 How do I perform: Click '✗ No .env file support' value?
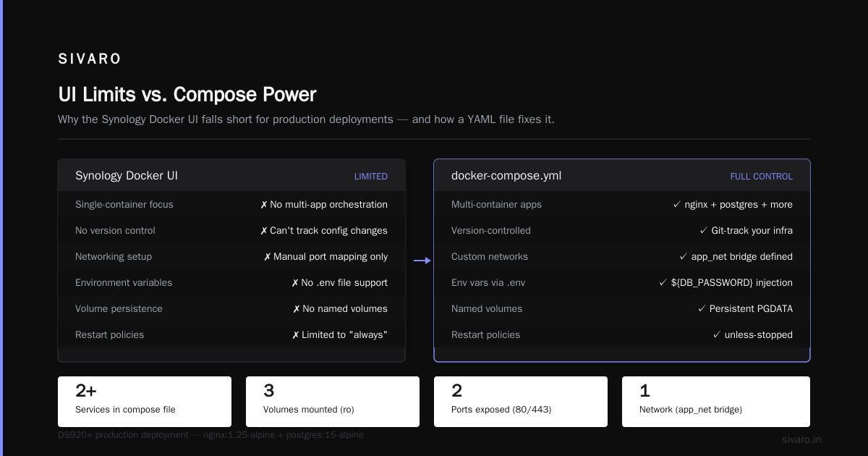339,283
